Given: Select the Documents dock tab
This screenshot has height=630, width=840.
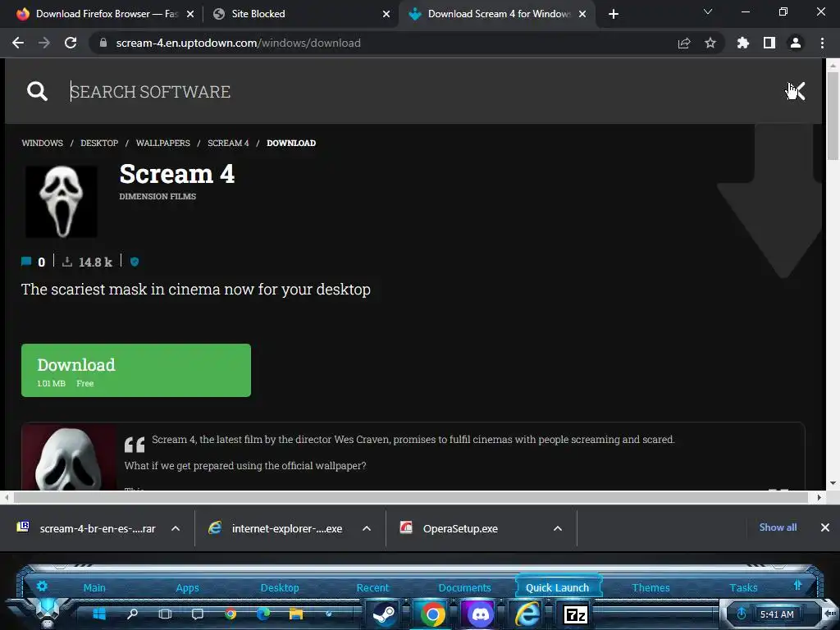Looking at the screenshot, I should tap(464, 587).
